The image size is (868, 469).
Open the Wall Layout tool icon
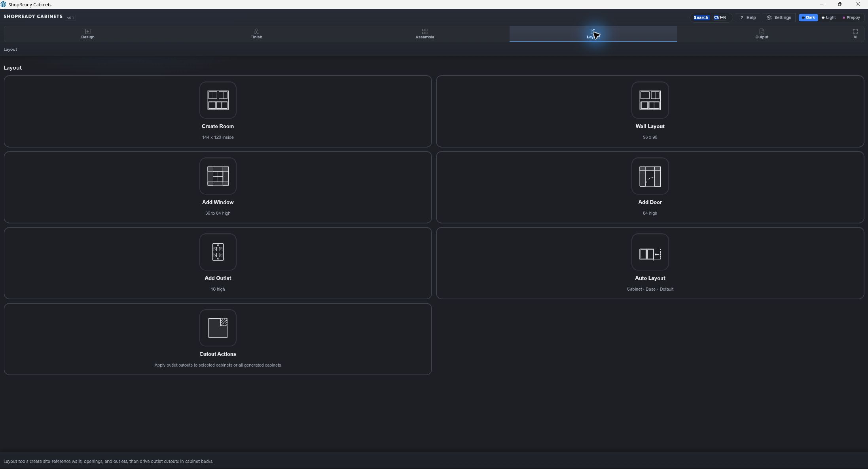tap(650, 100)
